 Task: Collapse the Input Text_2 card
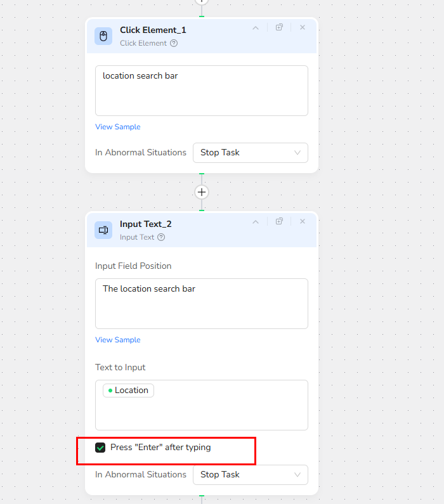(x=256, y=221)
